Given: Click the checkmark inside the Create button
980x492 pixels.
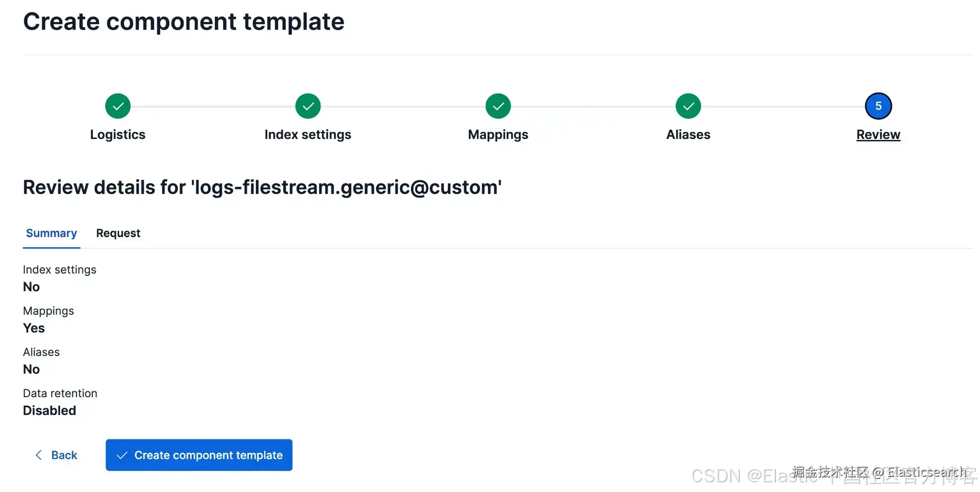Looking at the screenshot, I should click(x=122, y=455).
